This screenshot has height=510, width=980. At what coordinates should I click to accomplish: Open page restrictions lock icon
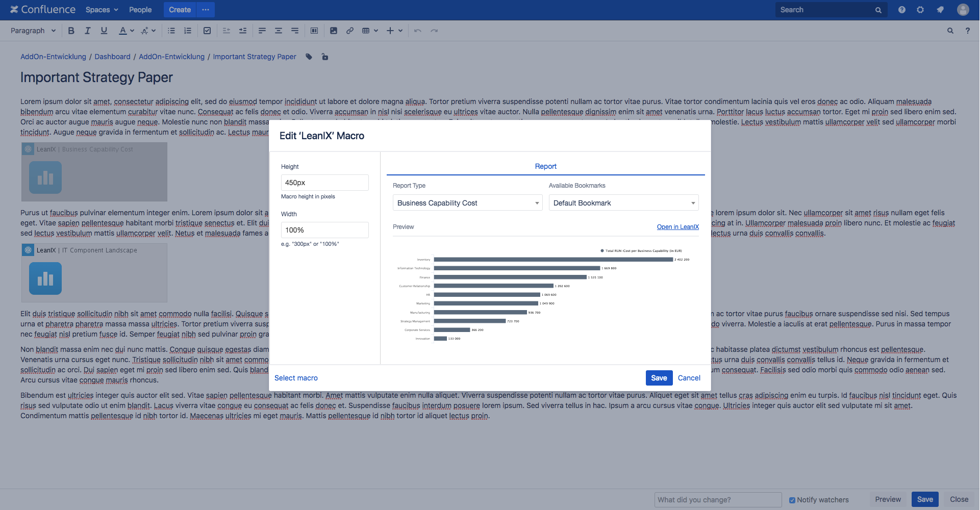pyautogui.click(x=325, y=57)
